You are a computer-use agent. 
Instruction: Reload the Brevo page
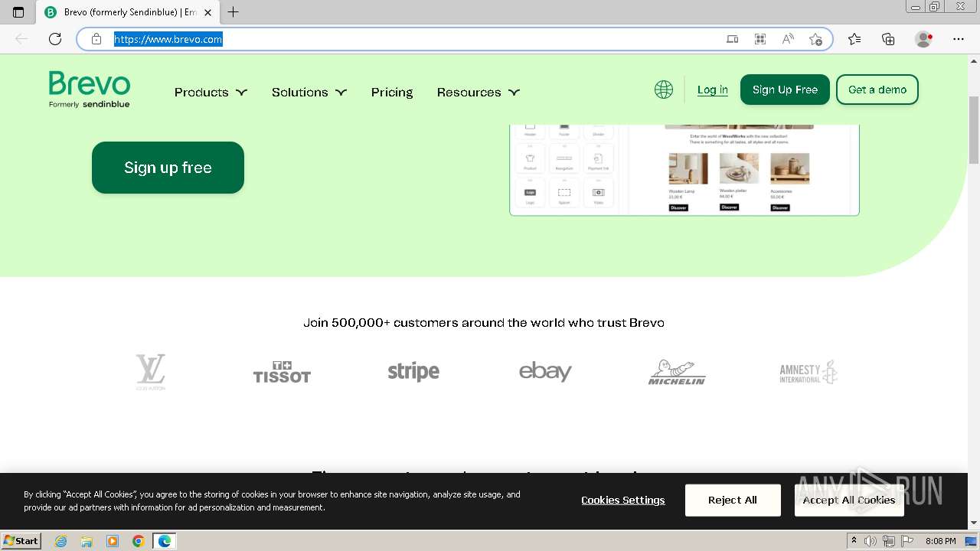(55, 39)
